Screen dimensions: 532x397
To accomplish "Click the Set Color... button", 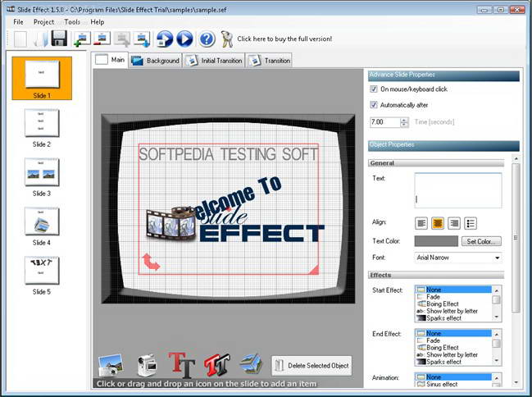I will pyautogui.click(x=481, y=241).
